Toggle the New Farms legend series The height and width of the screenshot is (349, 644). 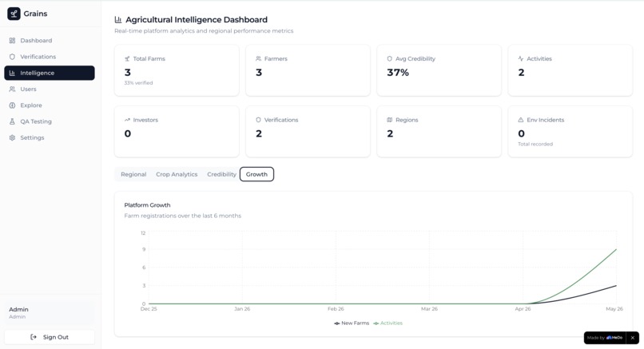352,323
